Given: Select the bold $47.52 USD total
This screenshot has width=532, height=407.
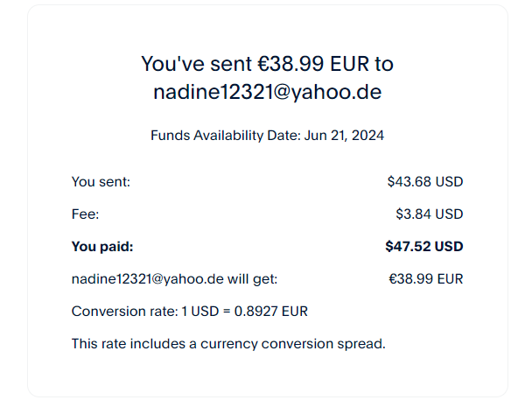Looking at the screenshot, I should coord(423,247).
